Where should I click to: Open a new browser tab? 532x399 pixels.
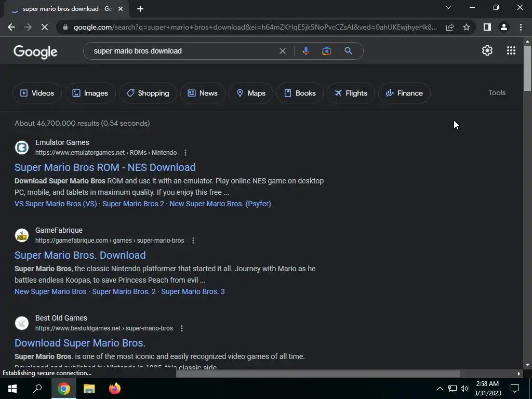tap(140, 9)
